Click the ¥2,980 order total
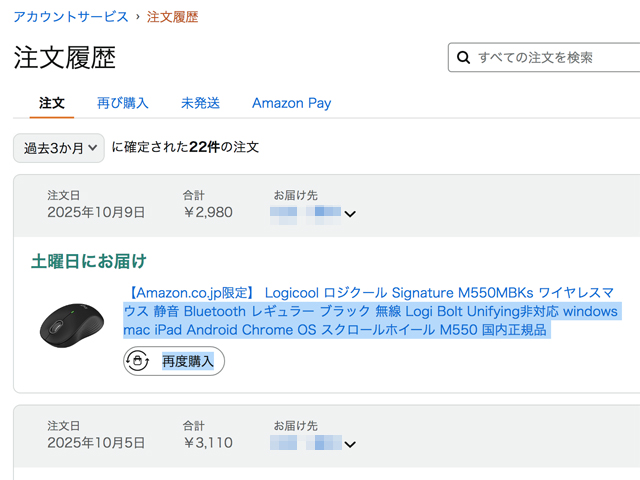The height and width of the screenshot is (480, 640). [208, 213]
